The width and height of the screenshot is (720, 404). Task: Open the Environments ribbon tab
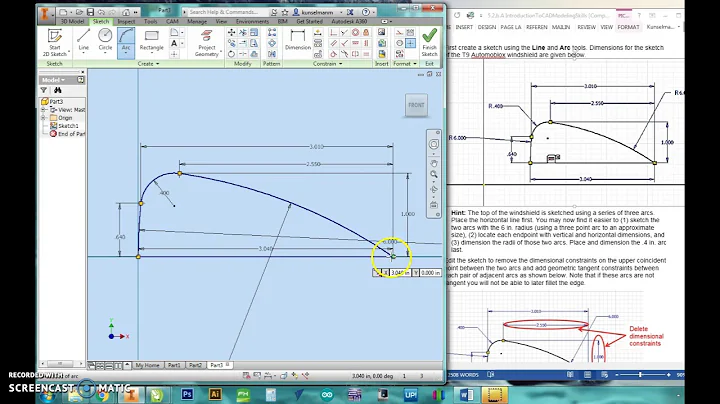point(252,22)
